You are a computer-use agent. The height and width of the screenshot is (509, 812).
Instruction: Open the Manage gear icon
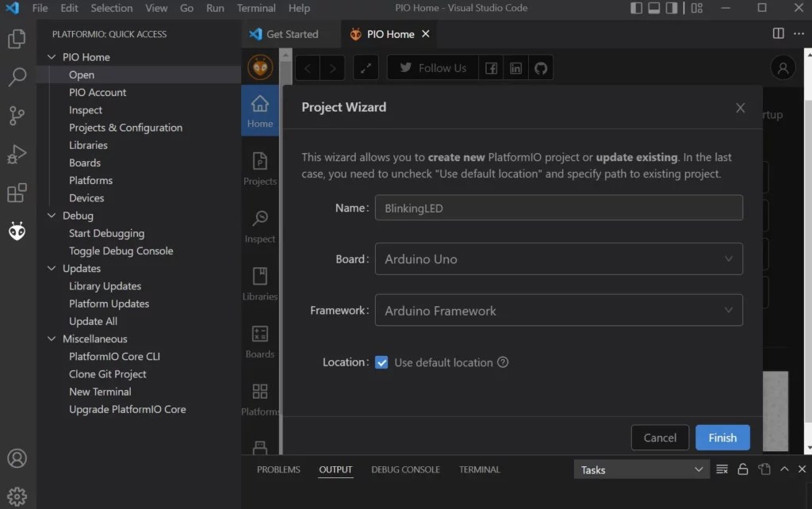coord(17,496)
